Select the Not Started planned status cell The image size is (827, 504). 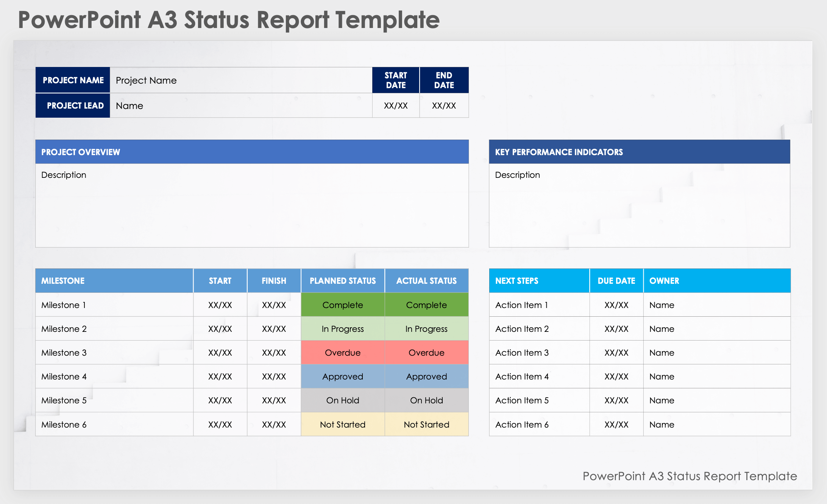click(342, 425)
